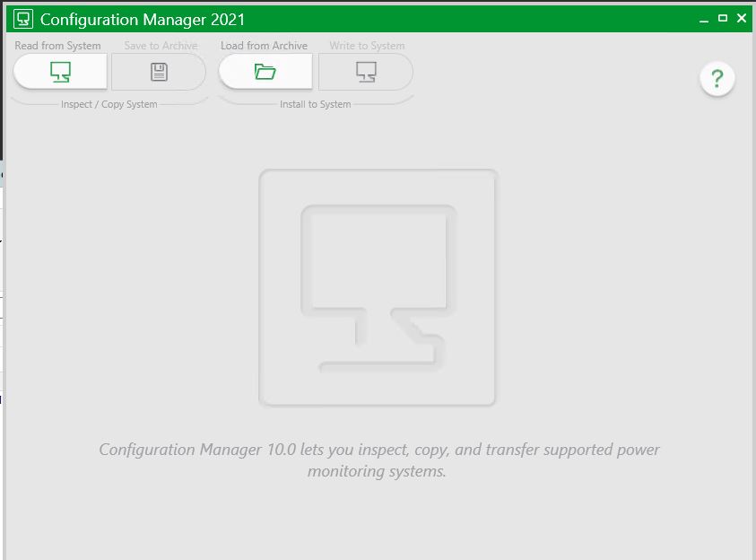Click the Save to Archive floppy disk icon
Image resolution: width=756 pixels, height=560 pixels.
point(159,72)
